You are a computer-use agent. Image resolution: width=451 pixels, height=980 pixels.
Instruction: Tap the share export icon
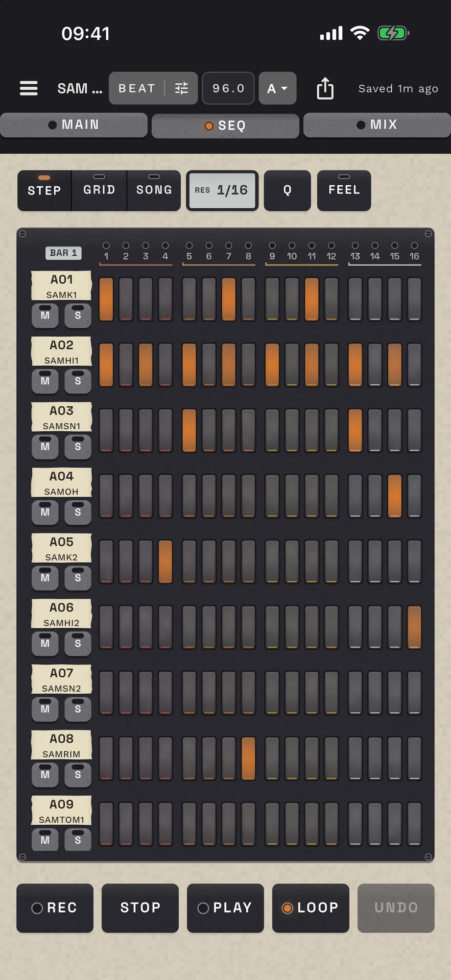tap(325, 88)
